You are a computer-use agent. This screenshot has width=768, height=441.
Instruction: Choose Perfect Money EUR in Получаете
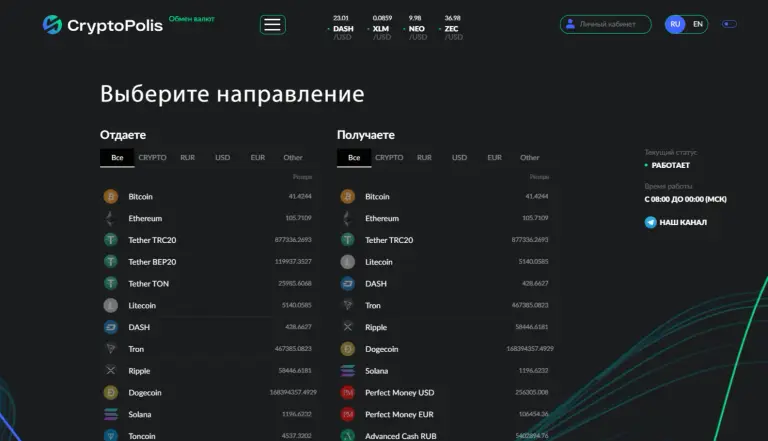click(x=399, y=415)
